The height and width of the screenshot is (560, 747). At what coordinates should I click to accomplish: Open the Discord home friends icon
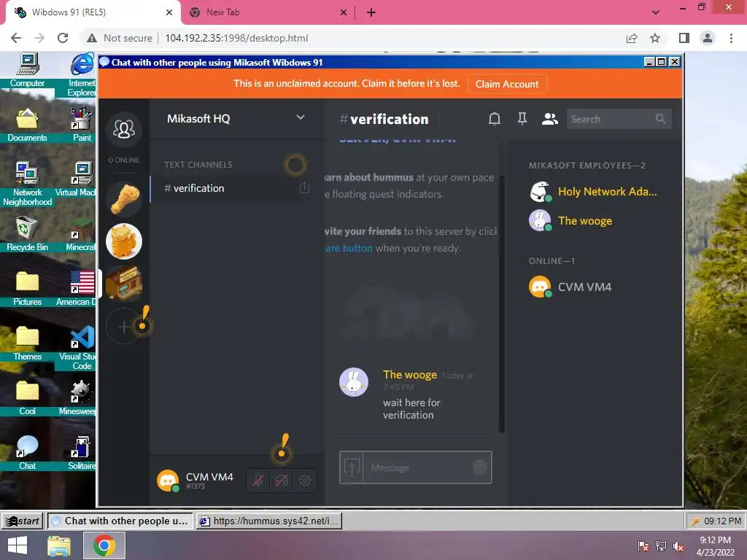(124, 129)
